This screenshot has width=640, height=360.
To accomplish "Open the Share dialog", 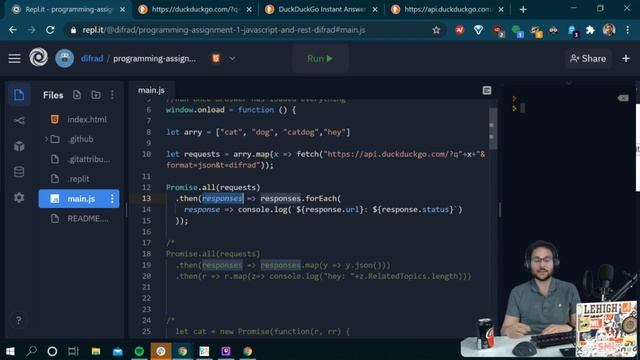I will [588, 59].
